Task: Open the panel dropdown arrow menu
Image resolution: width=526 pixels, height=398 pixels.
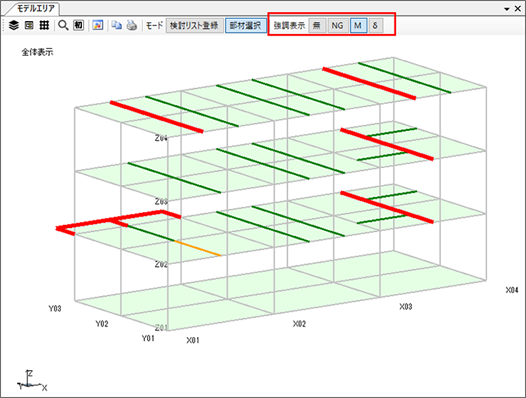Action: tap(507, 9)
